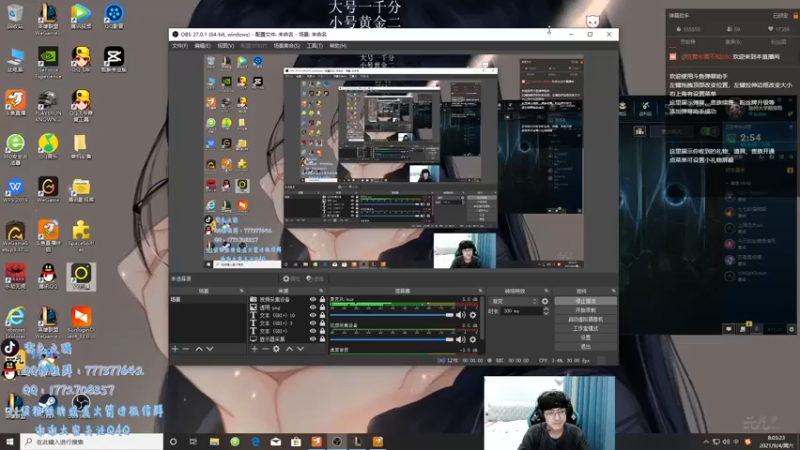Pop out the Sources dock panel

click(x=321, y=291)
